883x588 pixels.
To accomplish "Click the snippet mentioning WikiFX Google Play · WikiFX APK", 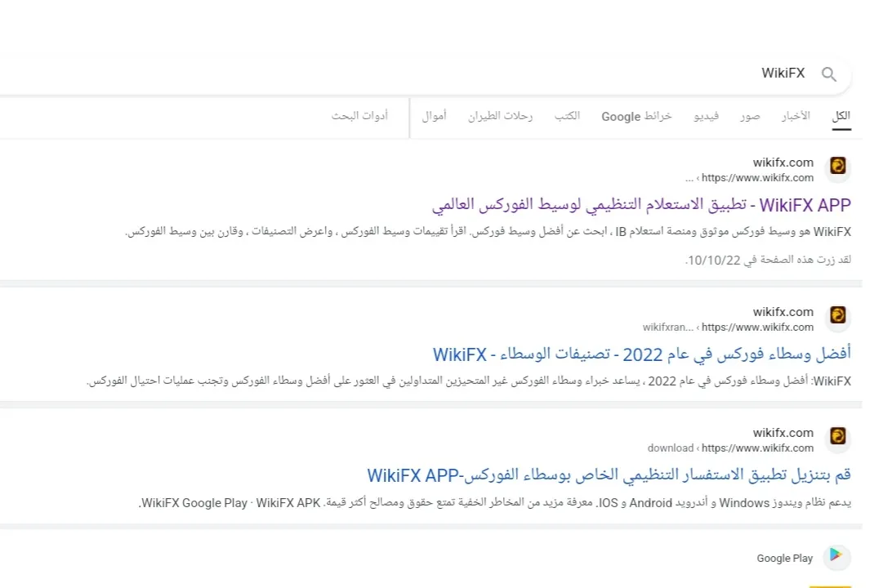I will pyautogui.click(x=494, y=503).
